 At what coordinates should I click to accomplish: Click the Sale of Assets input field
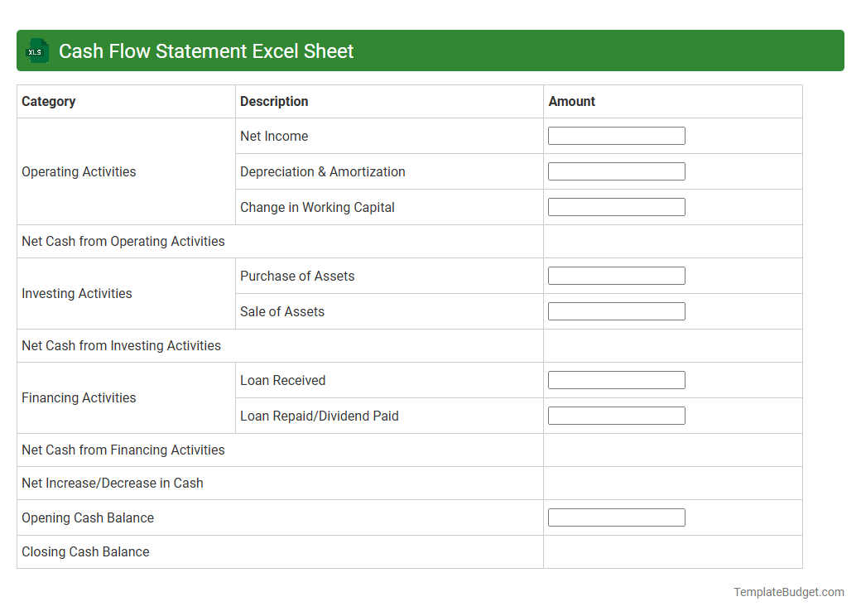pos(616,310)
